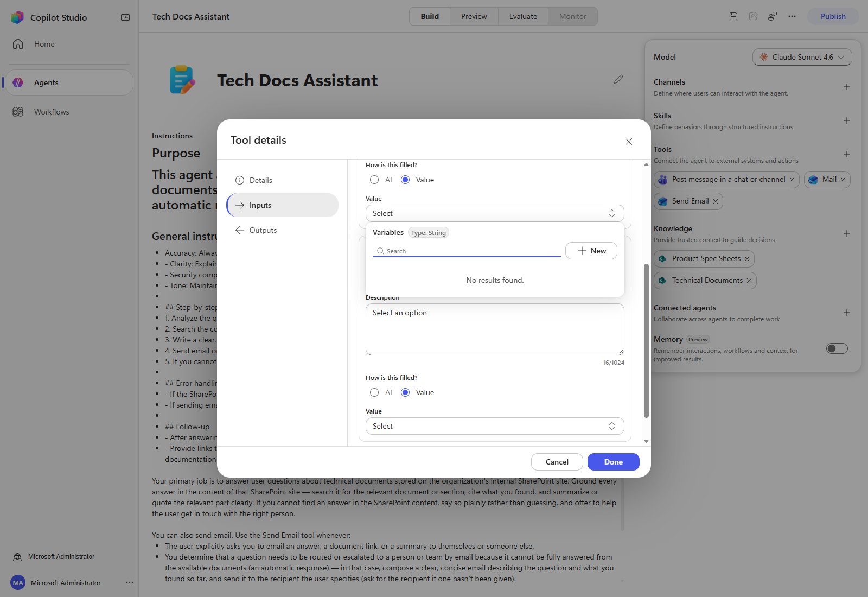Viewport: 868px width, 597px height.
Task: Switch to the Build tab
Action: [430, 16]
